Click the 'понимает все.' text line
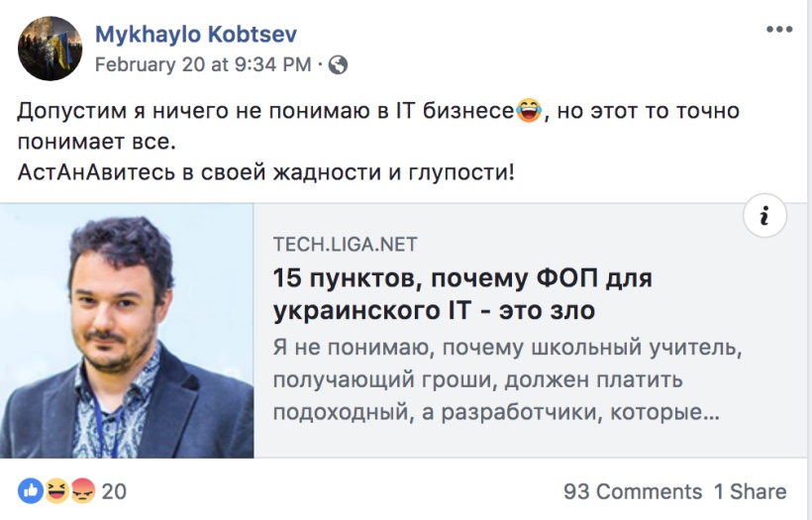 pyautogui.click(x=96, y=142)
